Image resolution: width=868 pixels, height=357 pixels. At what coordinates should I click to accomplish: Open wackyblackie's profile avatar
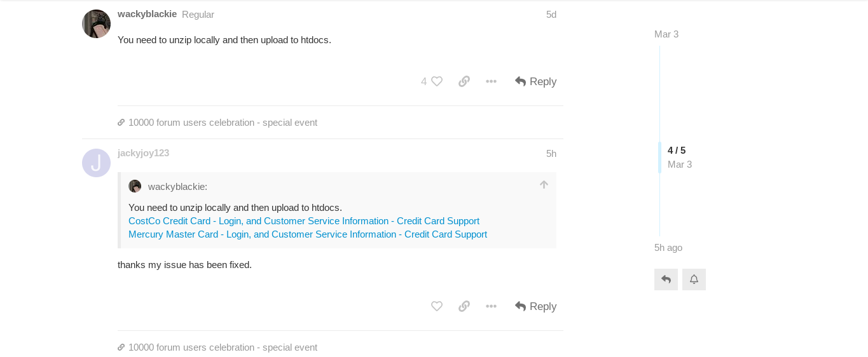(96, 24)
